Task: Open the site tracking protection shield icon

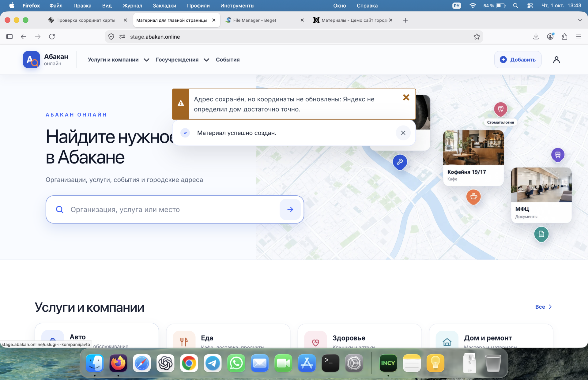Action: pyautogui.click(x=111, y=37)
